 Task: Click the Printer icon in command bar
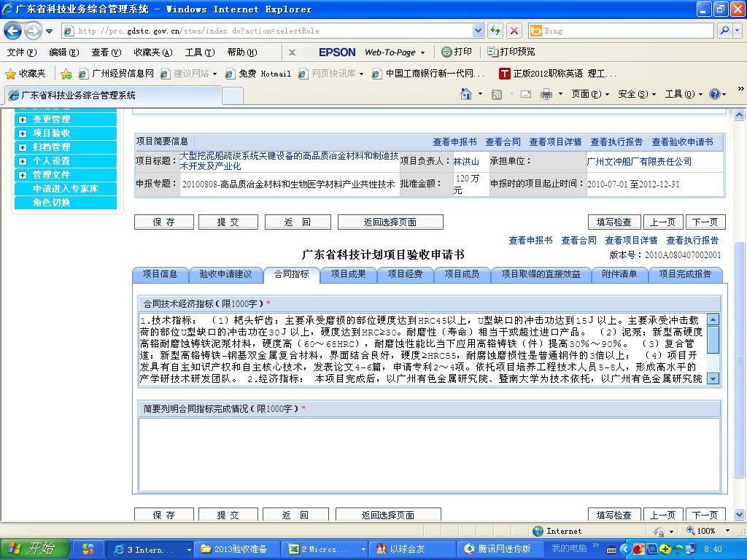coord(546,94)
